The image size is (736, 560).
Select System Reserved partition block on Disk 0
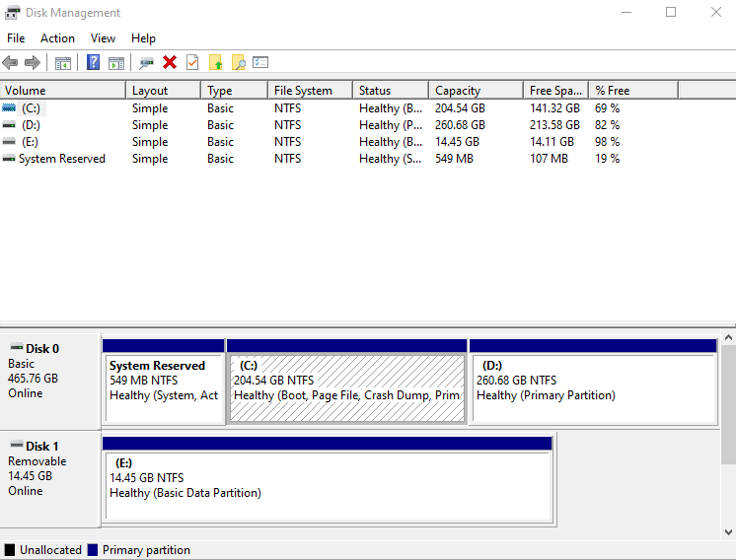tap(164, 382)
